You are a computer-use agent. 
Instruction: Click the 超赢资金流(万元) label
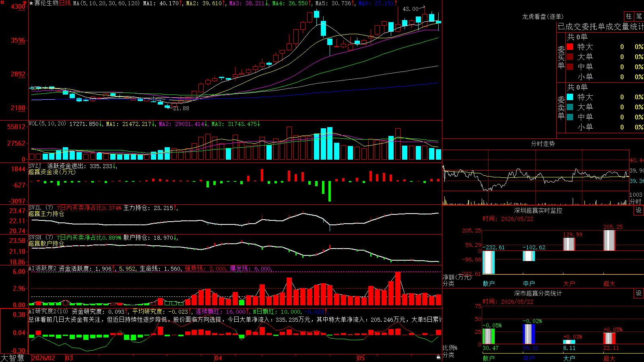[52, 172]
